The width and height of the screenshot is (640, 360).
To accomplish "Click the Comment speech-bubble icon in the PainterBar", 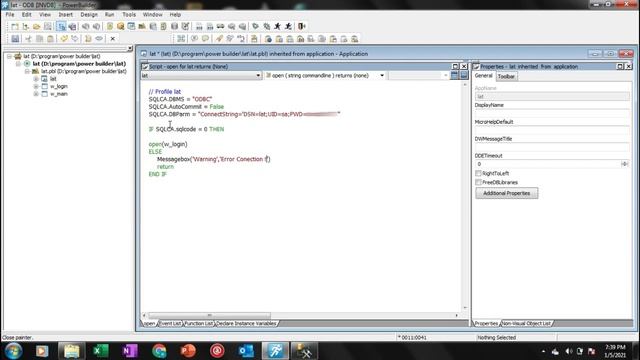I will (x=195, y=39).
